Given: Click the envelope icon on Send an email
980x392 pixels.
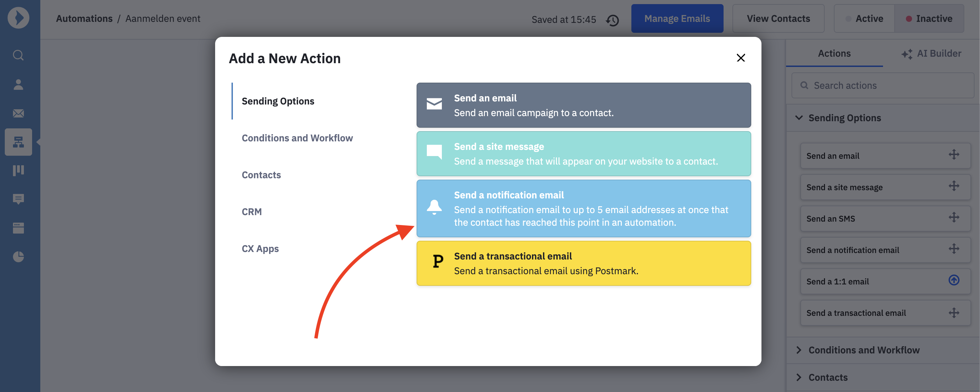Looking at the screenshot, I should tap(434, 104).
